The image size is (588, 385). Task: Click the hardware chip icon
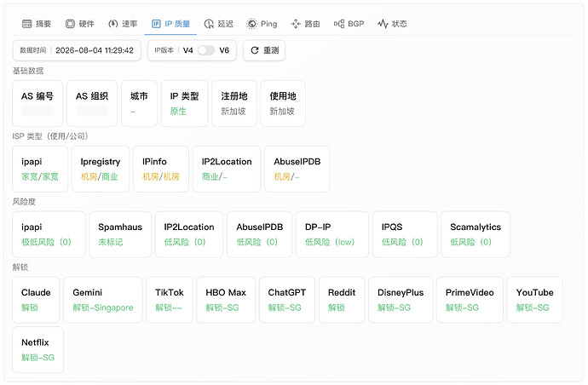click(70, 24)
